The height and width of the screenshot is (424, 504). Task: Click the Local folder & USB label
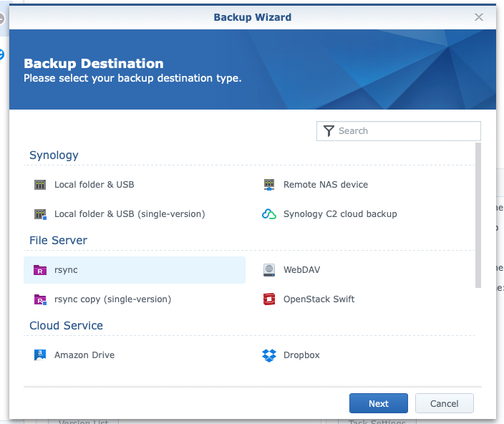coord(94,185)
